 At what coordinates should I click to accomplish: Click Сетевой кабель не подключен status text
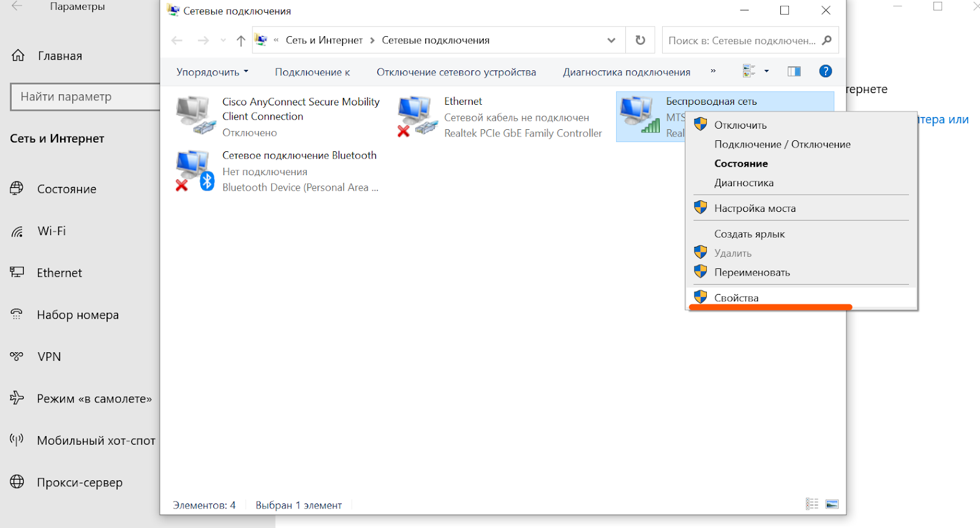(516, 117)
